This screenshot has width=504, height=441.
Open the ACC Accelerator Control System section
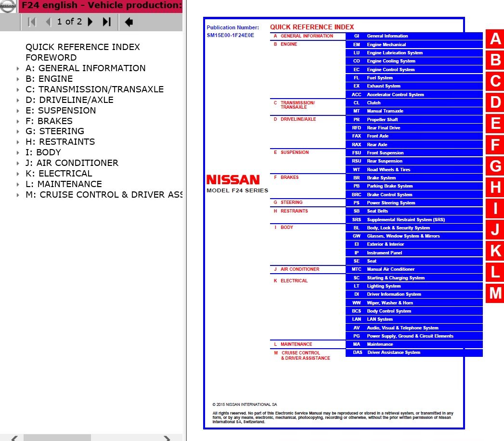point(414,94)
